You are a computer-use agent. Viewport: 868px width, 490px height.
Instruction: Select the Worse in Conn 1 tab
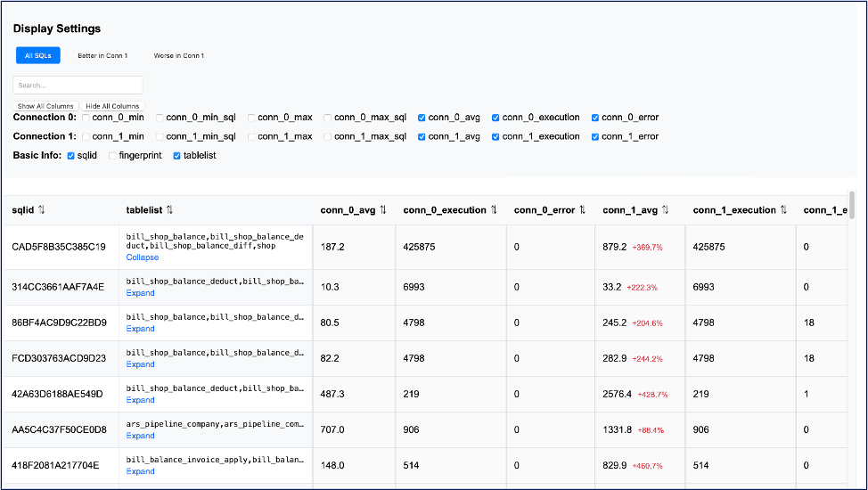coord(178,55)
